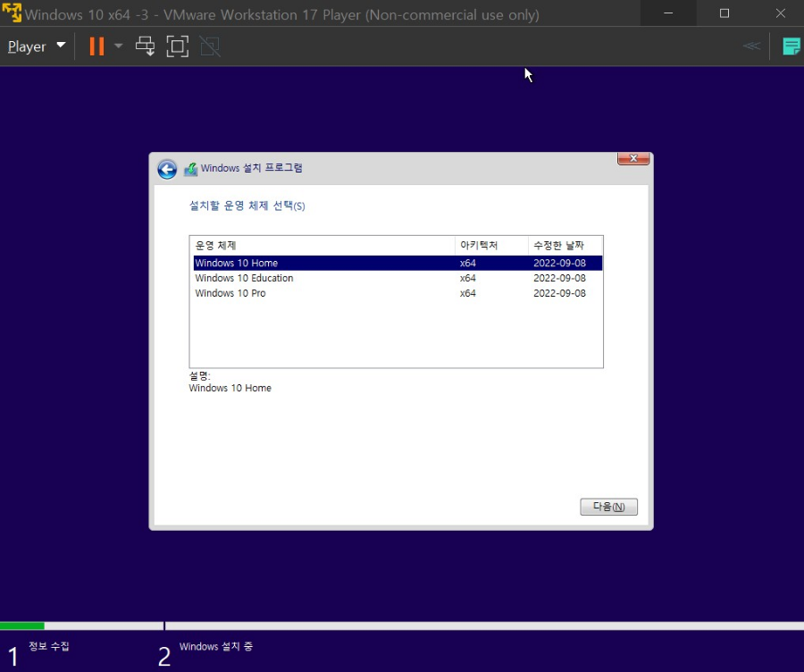Open the VMware notes message icon
Viewport: 804px width, 672px height.
(791, 46)
